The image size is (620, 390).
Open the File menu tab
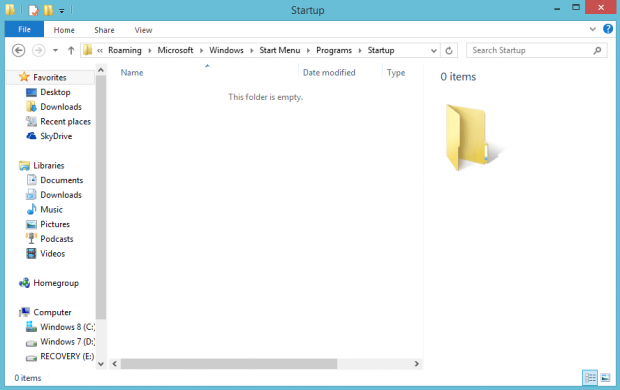pos(24,29)
